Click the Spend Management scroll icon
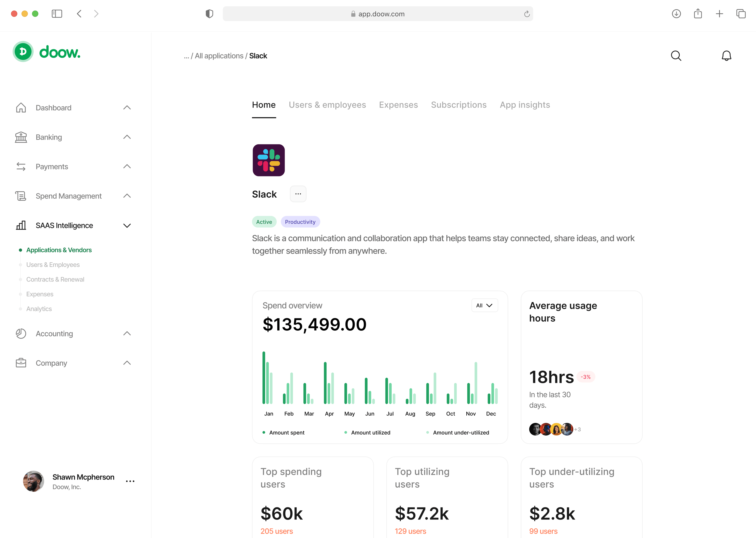This screenshot has height=538, width=756. [21, 196]
